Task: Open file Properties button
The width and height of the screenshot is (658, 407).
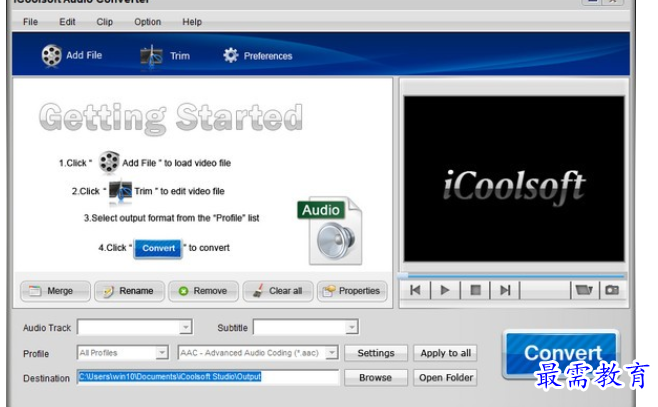Action: 352,291
